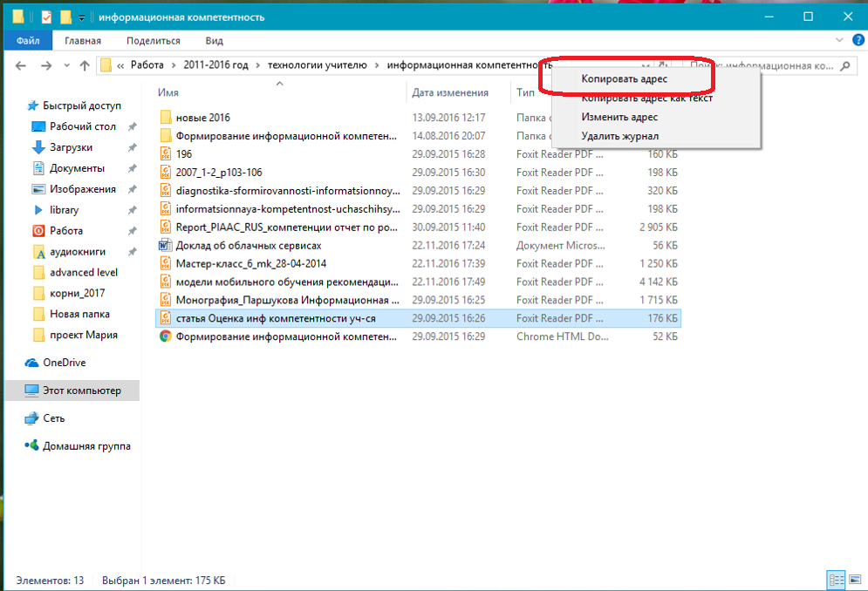Select Word icon of Доклад об облачных сервисах

[166, 245]
